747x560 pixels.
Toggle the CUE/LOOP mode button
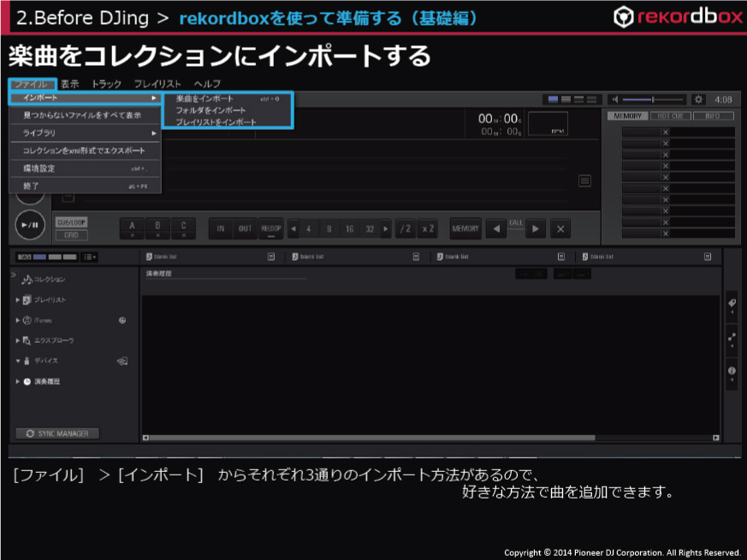click(x=72, y=222)
